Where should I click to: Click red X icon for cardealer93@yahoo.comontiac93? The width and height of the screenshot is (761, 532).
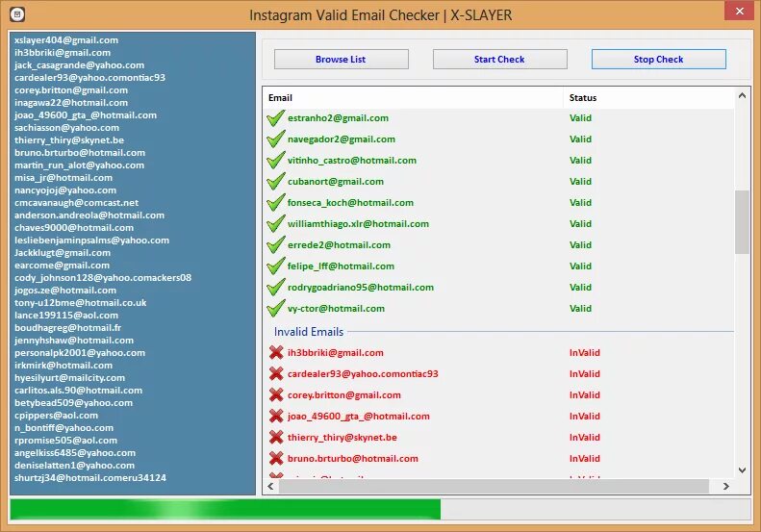(x=276, y=374)
